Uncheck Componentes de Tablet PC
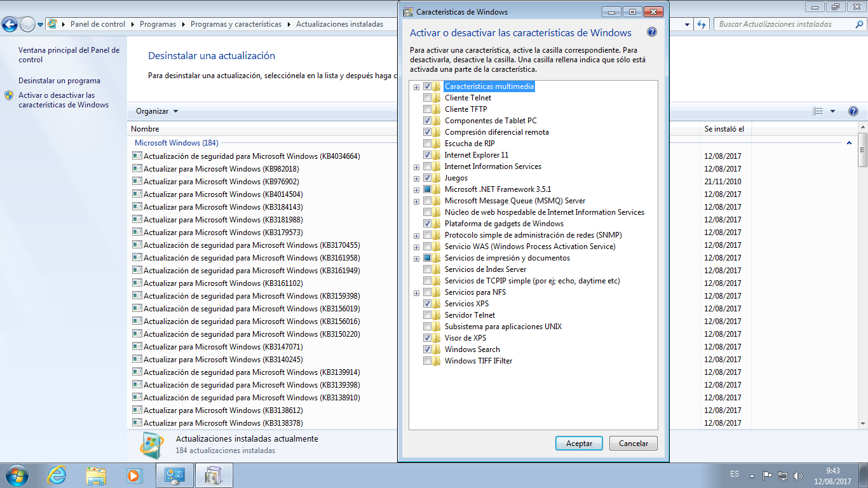Image resolution: width=868 pixels, height=488 pixels. click(427, 121)
